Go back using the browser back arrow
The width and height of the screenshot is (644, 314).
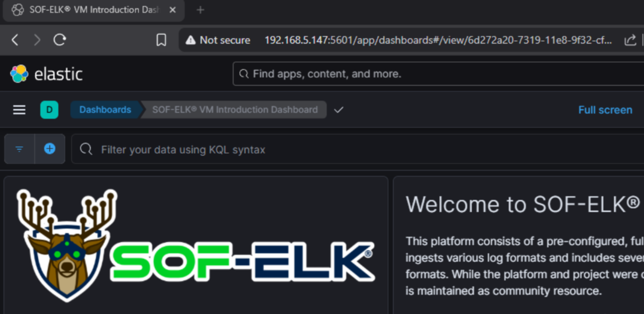tap(15, 40)
